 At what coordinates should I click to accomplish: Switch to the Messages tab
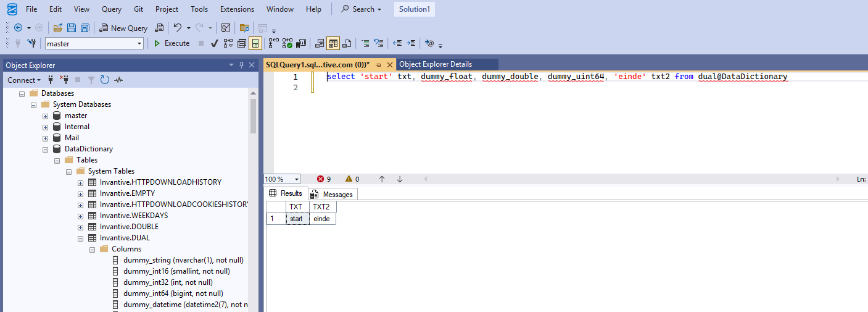coord(333,194)
